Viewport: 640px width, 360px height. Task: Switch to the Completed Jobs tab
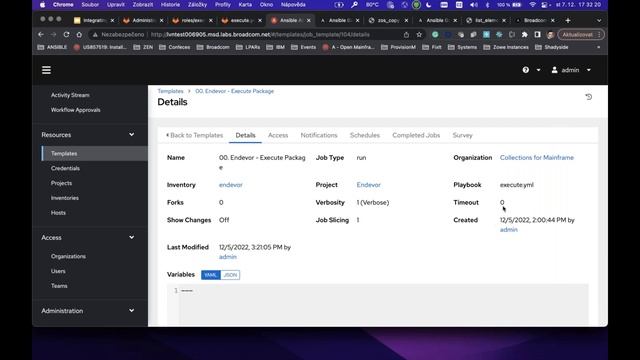[416, 135]
